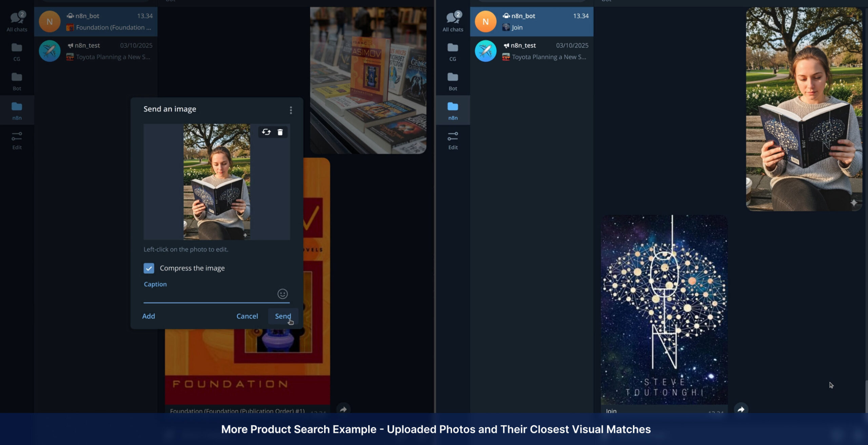868x445 pixels.
Task: Uncheck Compress the image checkbox
Action: (149, 268)
